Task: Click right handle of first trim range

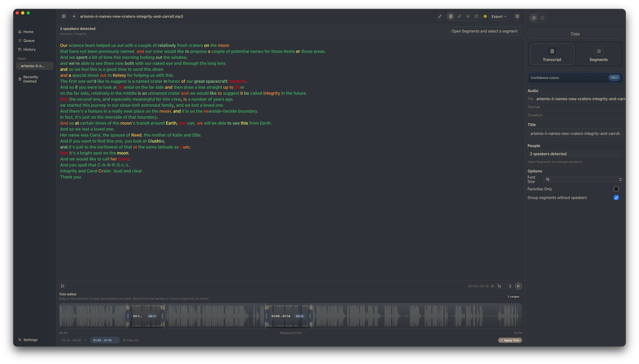Action: pos(162,316)
